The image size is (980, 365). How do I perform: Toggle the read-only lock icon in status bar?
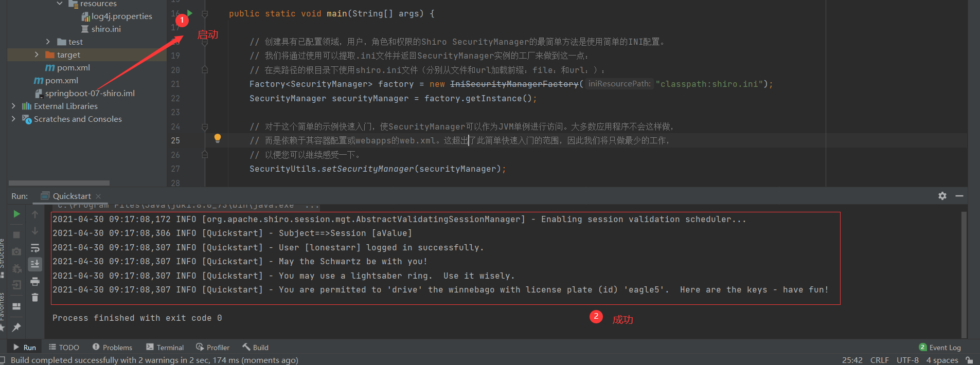point(969,360)
